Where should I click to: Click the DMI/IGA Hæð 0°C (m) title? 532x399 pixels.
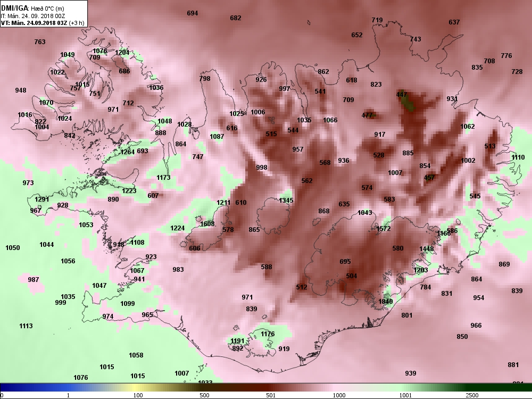pyautogui.click(x=32, y=9)
